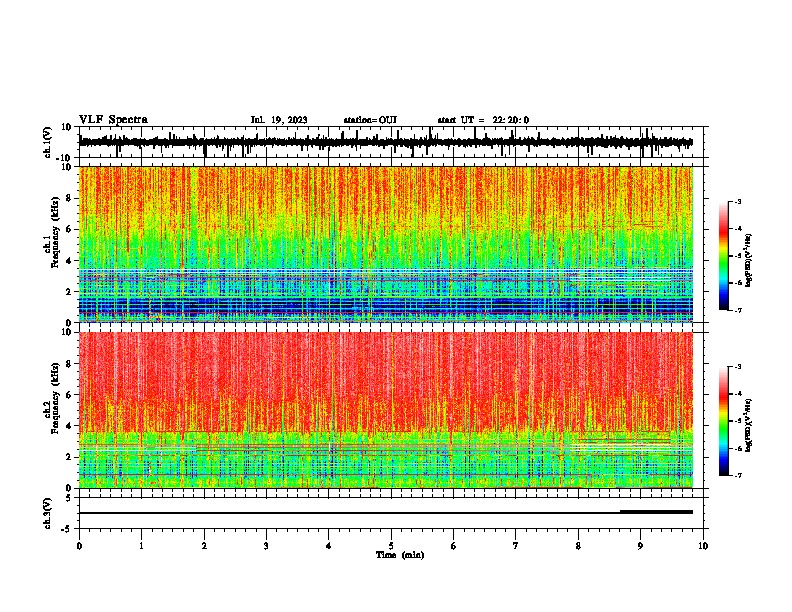Click time axis tick label '8'
Image resolution: width=792 pixels, height=612 pixels.
578,546
